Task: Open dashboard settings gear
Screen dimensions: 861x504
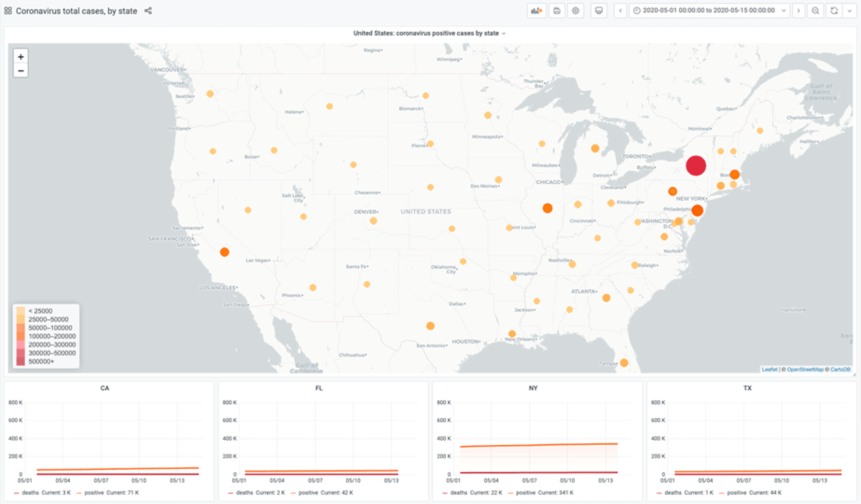Action: 575,11
